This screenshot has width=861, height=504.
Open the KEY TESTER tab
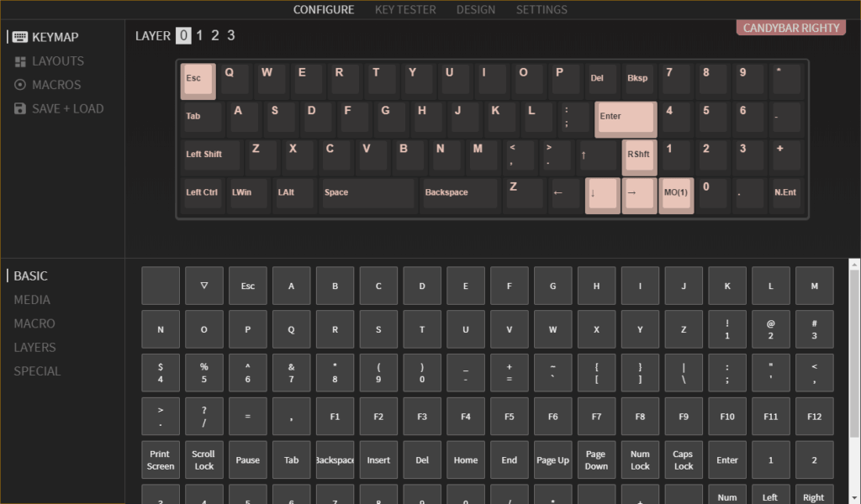[405, 10]
